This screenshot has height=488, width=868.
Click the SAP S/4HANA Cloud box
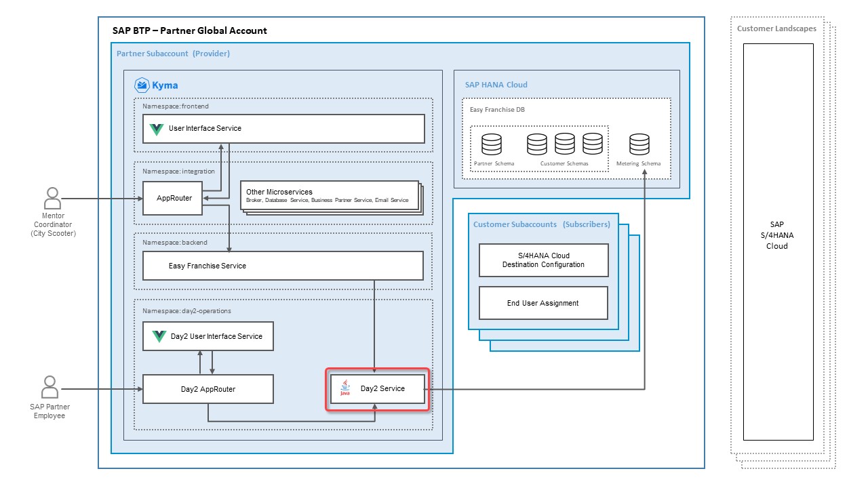coord(778,242)
